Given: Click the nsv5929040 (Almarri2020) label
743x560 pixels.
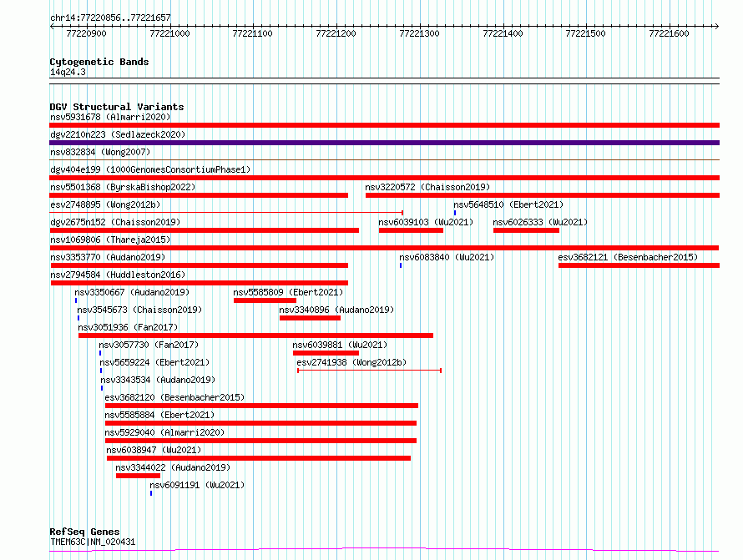Looking at the screenshot, I should 164,432.
